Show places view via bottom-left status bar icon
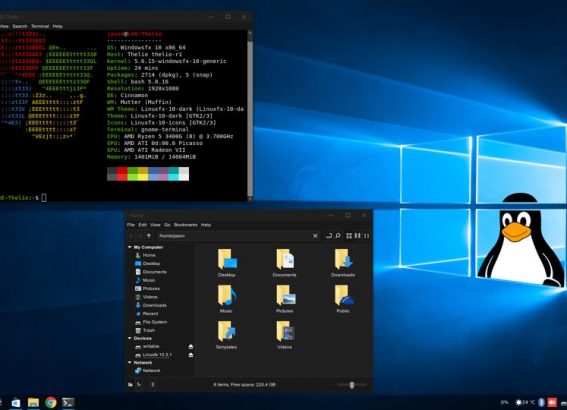 [x=130, y=385]
